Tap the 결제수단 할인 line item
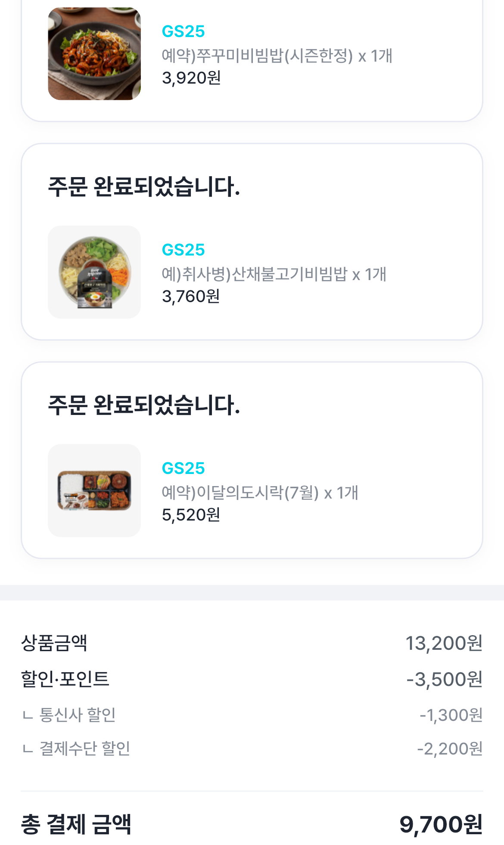Viewport: 504px width, 845px height. pos(252,748)
